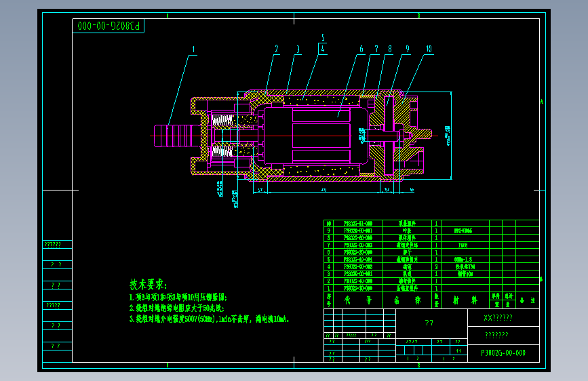Screen dimensions: 588x381
Task: Click the P3802G-00-003 code in row 7
Action: 358,245
